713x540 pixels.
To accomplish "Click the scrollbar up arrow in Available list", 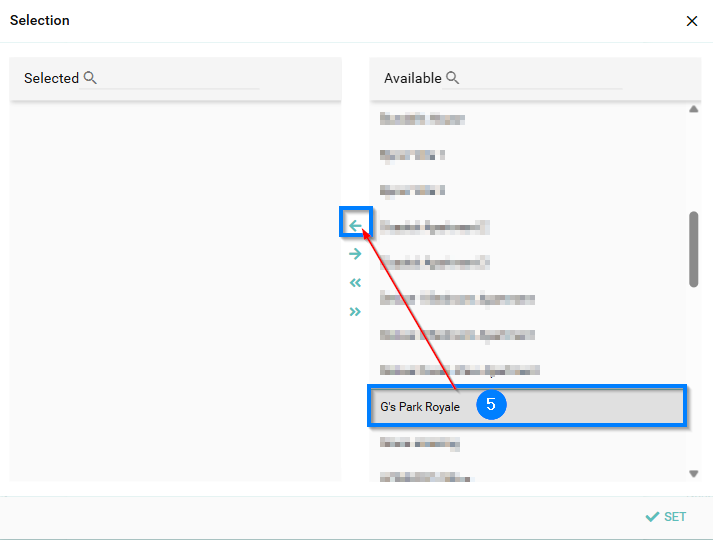I will [694, 110].
